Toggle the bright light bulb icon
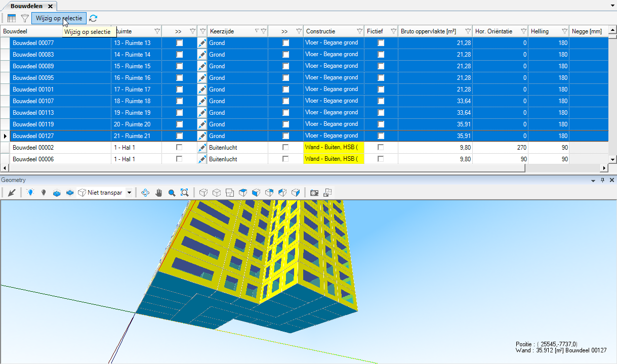 coord(30,193)
